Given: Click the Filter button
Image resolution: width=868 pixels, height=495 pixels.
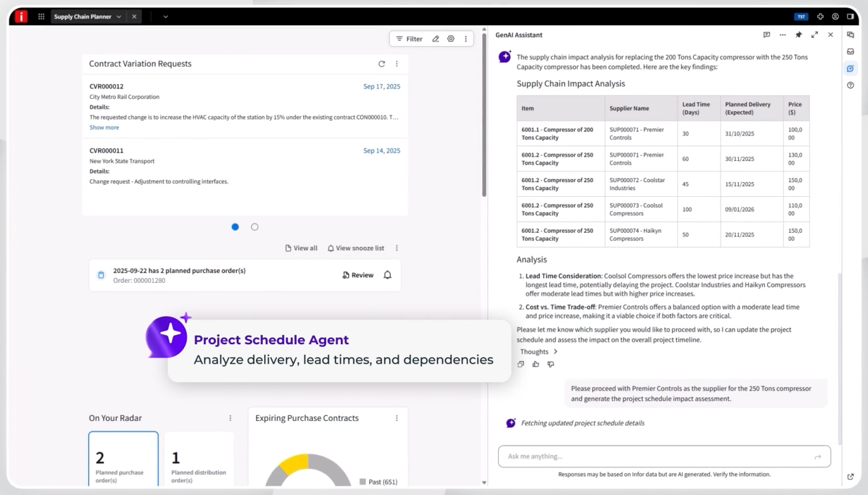Looking at the screenshot, I should pyautogui.click(x=409, y=39).
